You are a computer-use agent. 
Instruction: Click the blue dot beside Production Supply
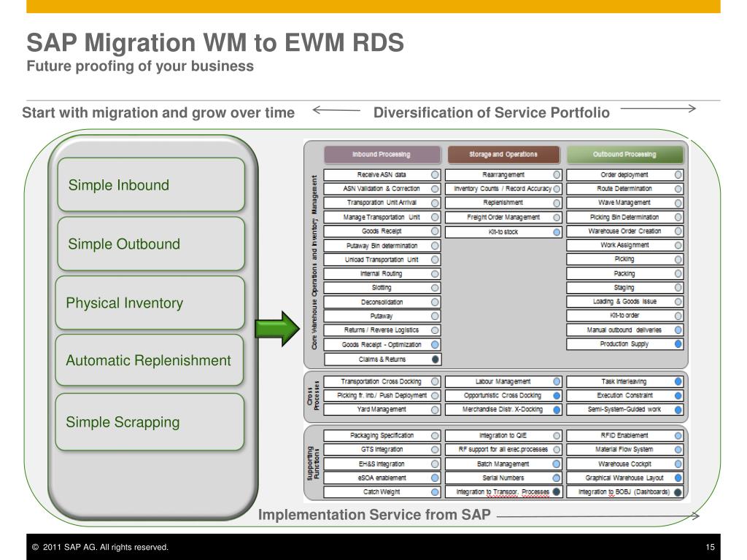click(678, 344)
